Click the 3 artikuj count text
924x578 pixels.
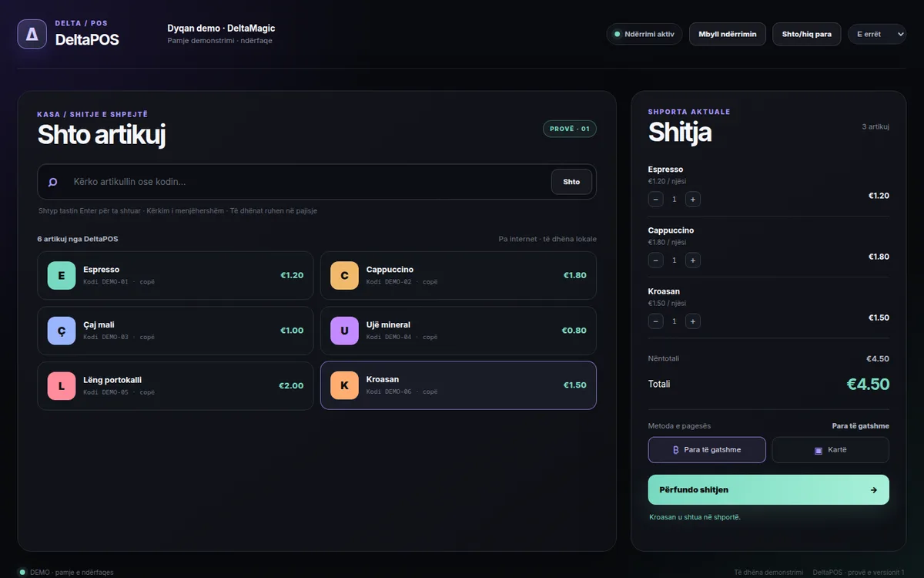pos(875,126)
